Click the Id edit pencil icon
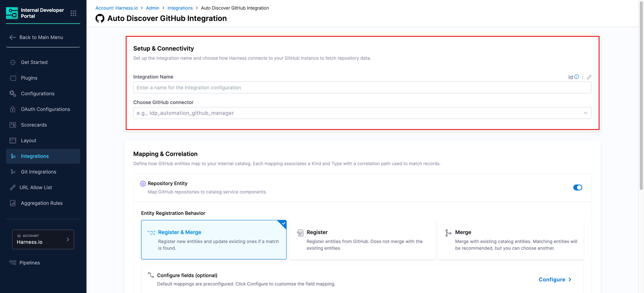Screen dimensions: 644x293 [x=589, y=77]
